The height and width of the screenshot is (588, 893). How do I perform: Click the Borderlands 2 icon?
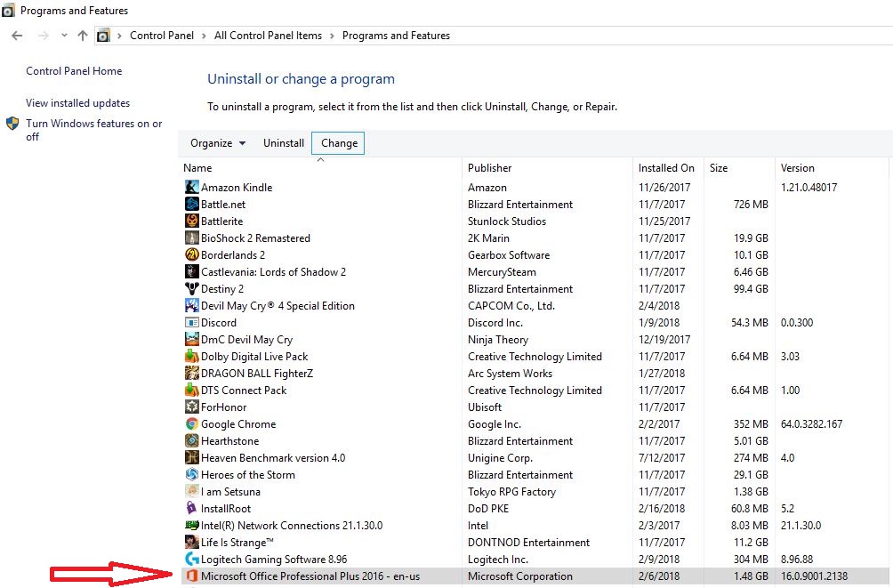(x=192, y=254)
